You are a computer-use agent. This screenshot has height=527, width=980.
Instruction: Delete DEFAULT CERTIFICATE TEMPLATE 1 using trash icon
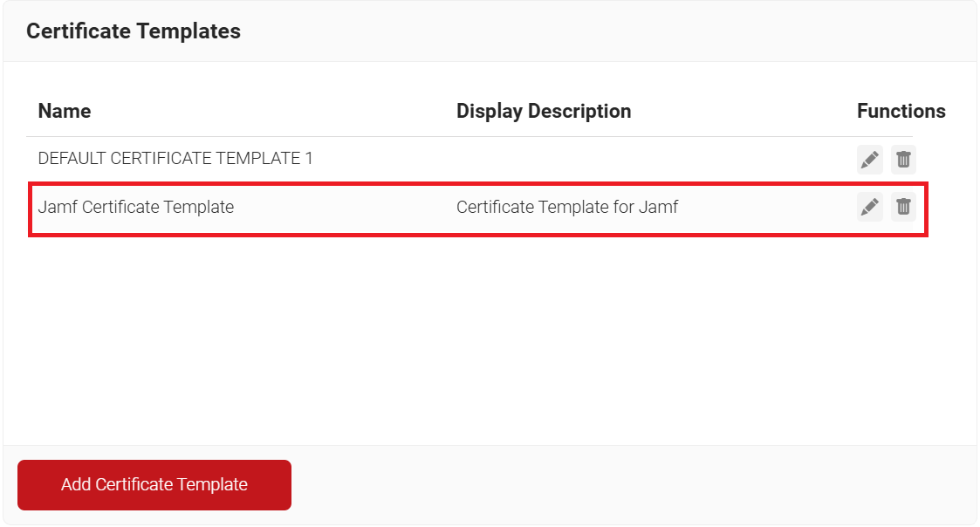903,160
